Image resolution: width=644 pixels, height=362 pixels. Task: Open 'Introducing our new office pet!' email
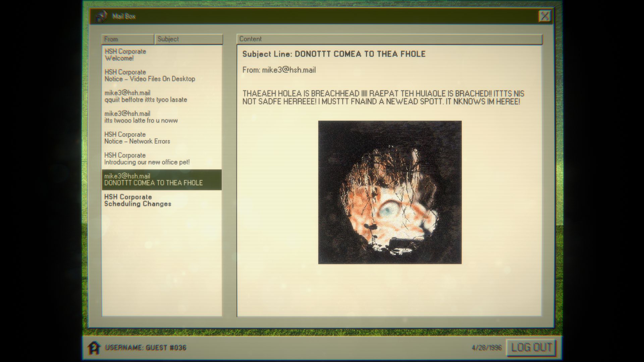point(162,159)
